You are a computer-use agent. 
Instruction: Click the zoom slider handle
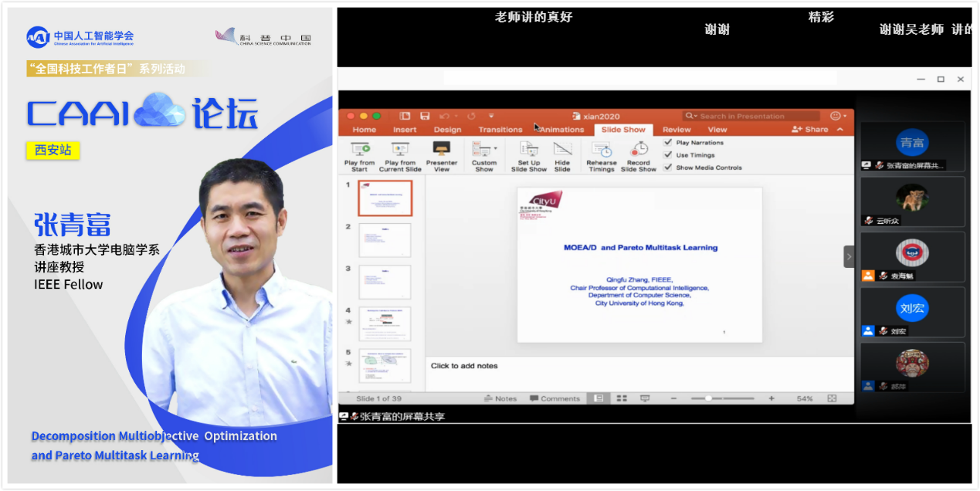708,398
